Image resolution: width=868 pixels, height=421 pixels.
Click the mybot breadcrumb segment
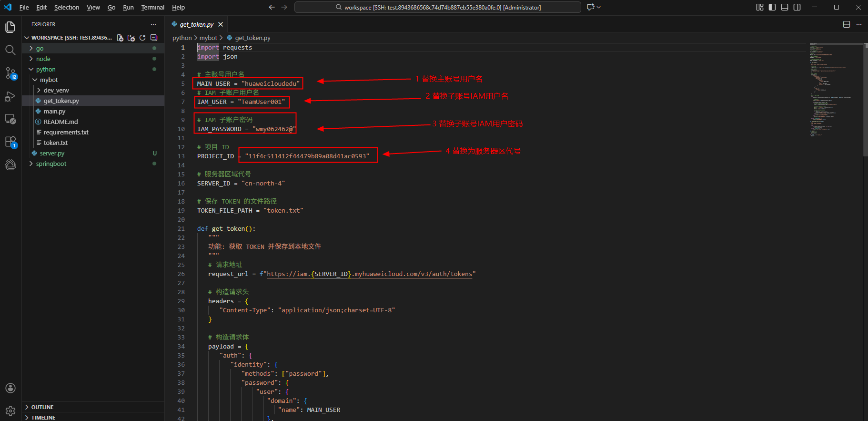[208, 38]
